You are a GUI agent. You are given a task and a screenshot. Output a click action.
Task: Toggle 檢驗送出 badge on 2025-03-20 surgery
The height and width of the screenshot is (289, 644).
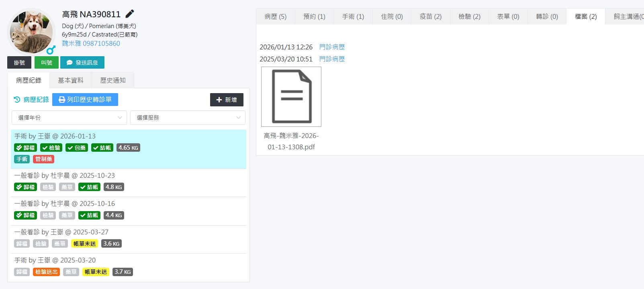[x=46, y=272]
